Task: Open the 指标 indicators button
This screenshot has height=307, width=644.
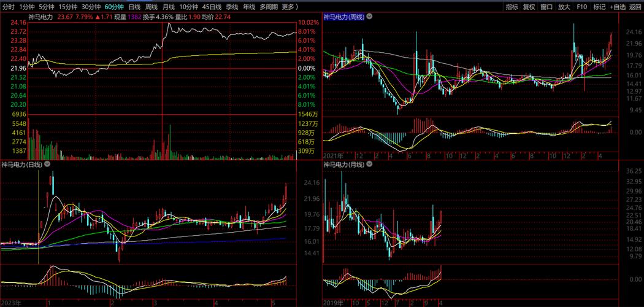Action: coord(512,7)
